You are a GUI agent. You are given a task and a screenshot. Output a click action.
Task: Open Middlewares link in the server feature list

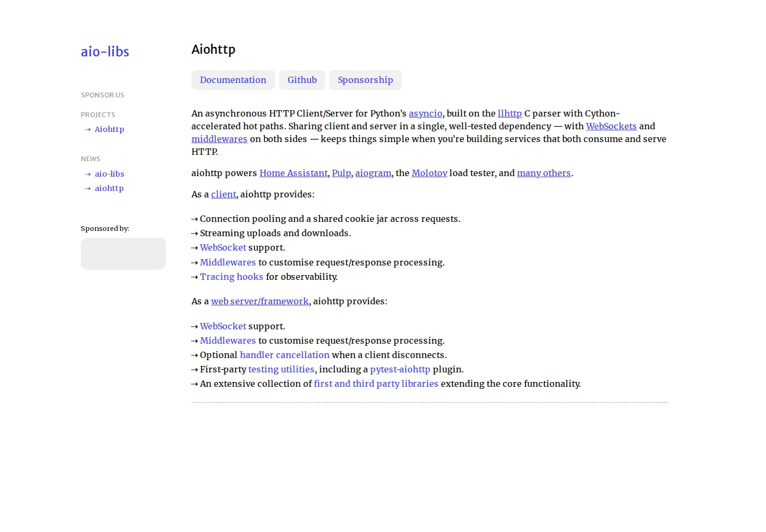click(228, 340)
